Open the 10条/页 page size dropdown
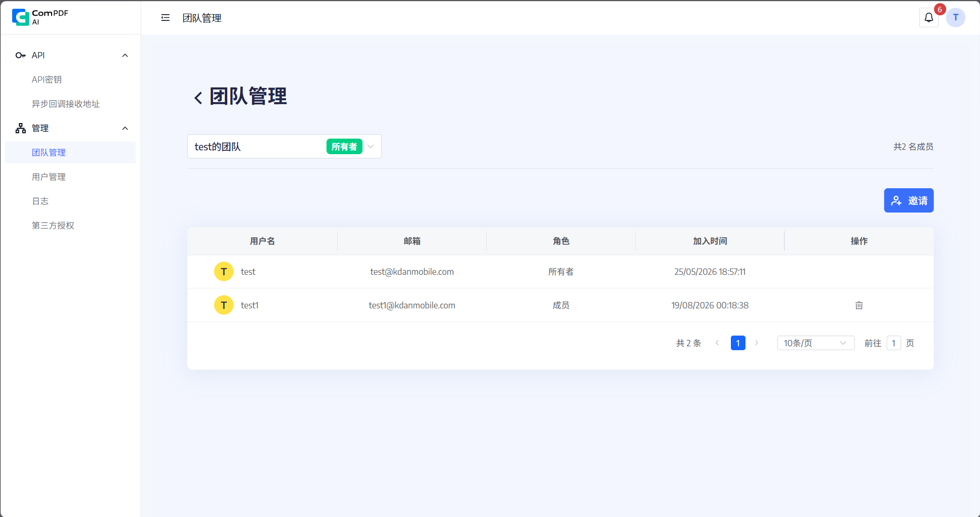This screenshot has height=517, width=980. pos(816,343)
